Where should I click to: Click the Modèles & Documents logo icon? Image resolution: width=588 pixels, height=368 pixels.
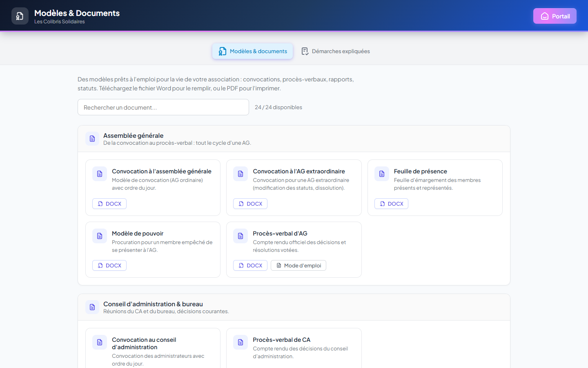tap(20, 16)
